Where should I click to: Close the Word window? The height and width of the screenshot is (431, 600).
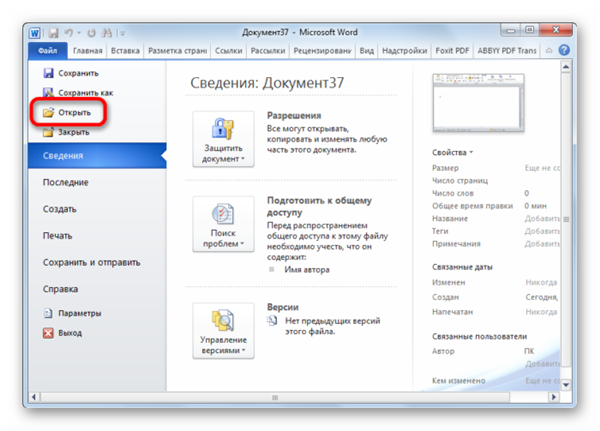[x=556, y=30]
